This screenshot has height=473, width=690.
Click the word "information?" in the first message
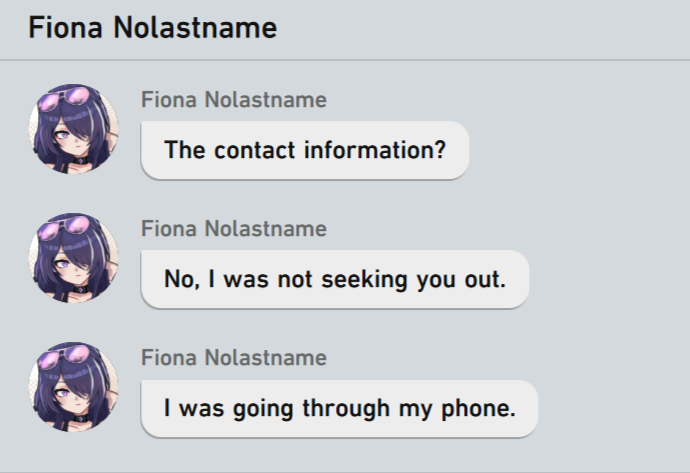373,151
